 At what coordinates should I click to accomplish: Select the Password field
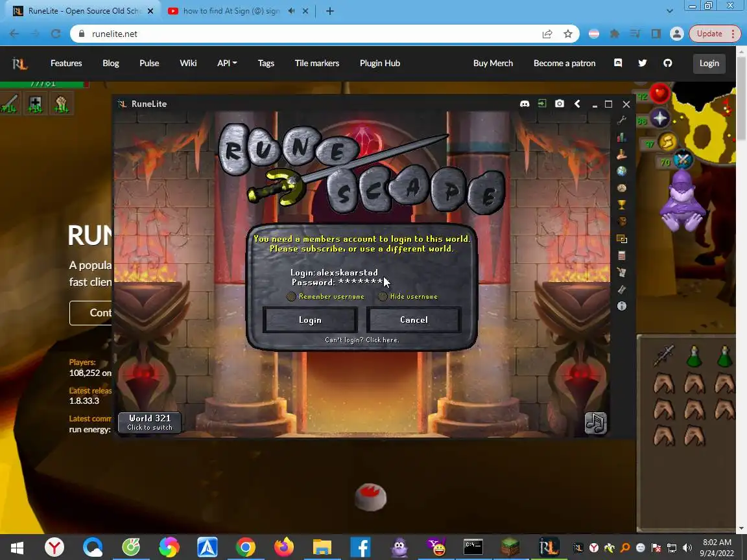(337, 282)
